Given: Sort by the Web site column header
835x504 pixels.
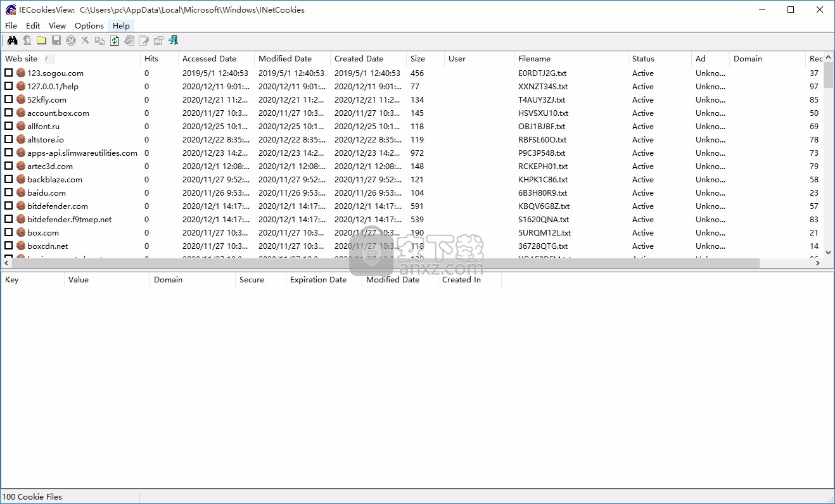Looking at the screenshot, I should pos(70,58).
